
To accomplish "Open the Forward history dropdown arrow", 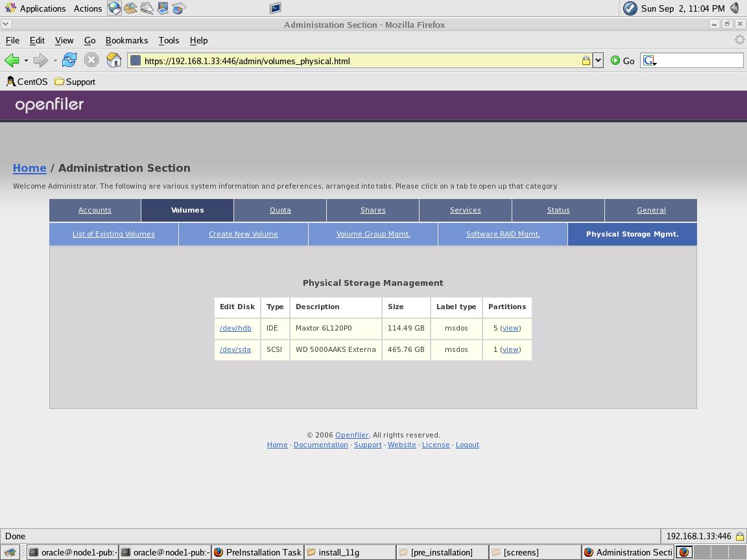I will (54, 60).
